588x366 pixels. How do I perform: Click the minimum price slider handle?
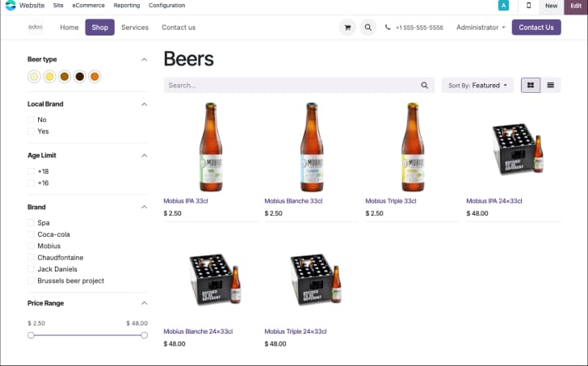click(x=31, y=335)
